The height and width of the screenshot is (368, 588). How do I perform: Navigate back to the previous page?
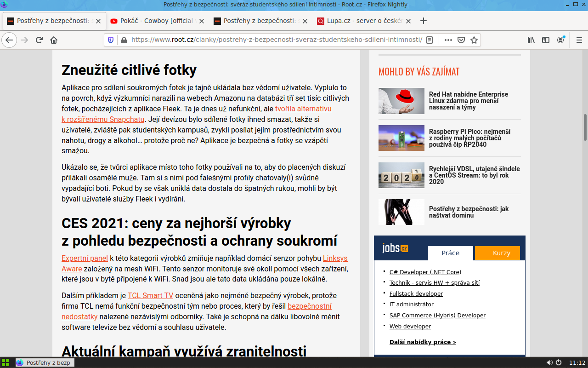9,40
